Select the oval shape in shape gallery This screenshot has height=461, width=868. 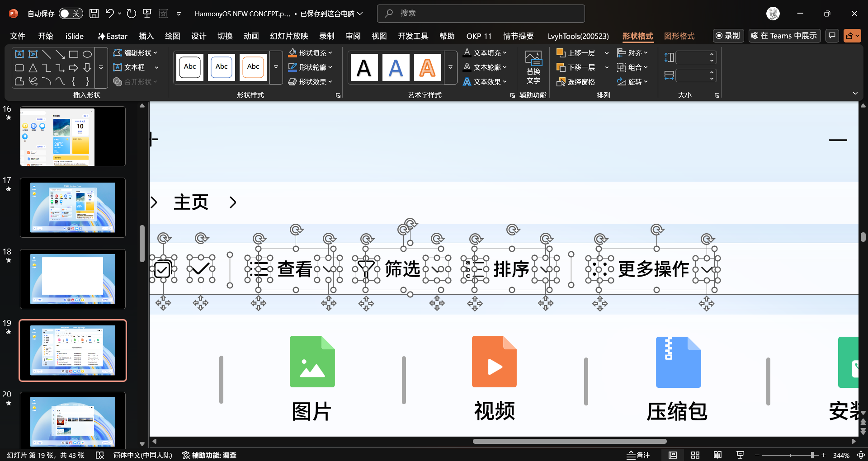click(x=87, y=54)
